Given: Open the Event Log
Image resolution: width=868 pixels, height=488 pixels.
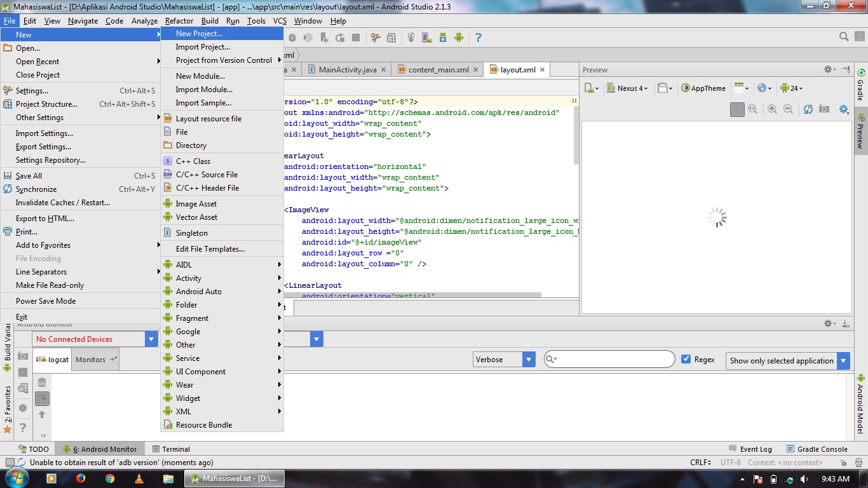Looking at the screenshot, I should coord(756,449).
